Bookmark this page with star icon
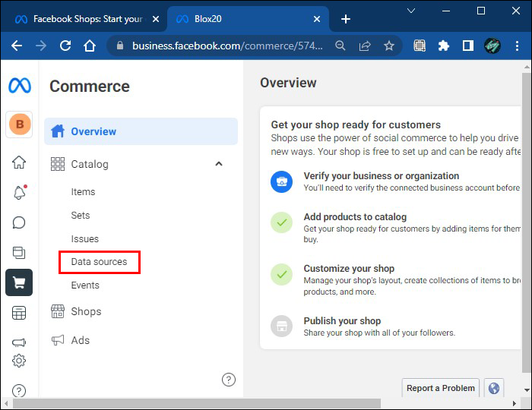532x410 pixels. click(x=389, y=46)
